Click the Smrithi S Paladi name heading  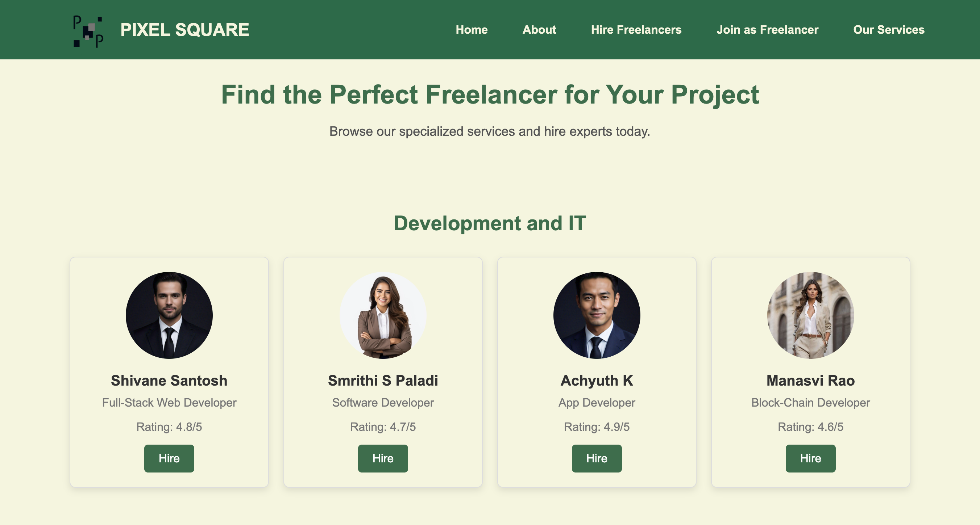[383, 381]
